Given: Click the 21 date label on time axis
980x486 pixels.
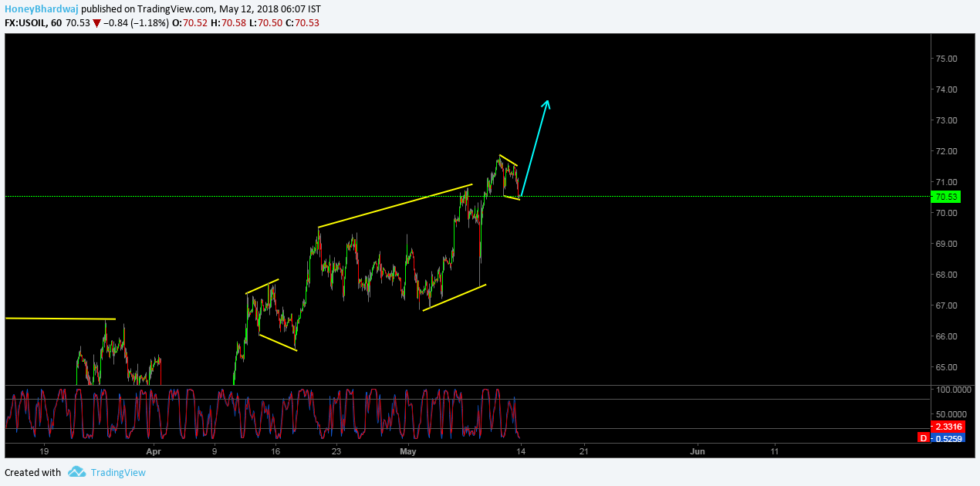Looking at the screenshot, I should point(583,451).
